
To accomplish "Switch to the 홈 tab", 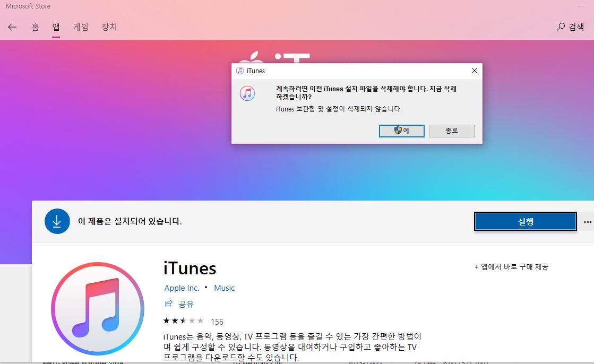I will coord(35,27).
